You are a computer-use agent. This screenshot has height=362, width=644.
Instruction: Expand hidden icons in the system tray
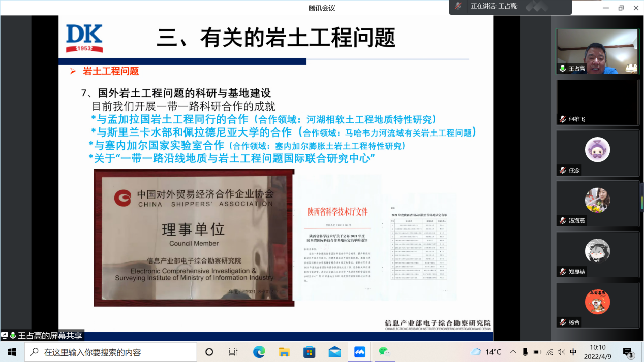513,351
